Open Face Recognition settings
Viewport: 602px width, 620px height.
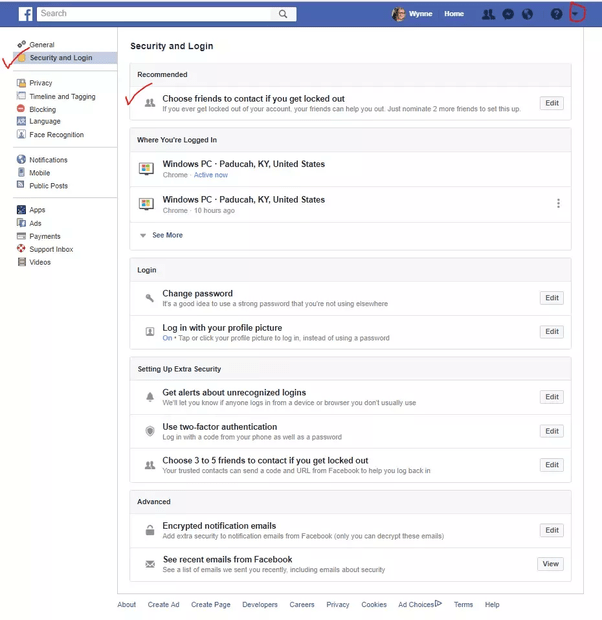pyautogui.click(x=57, y=135)
